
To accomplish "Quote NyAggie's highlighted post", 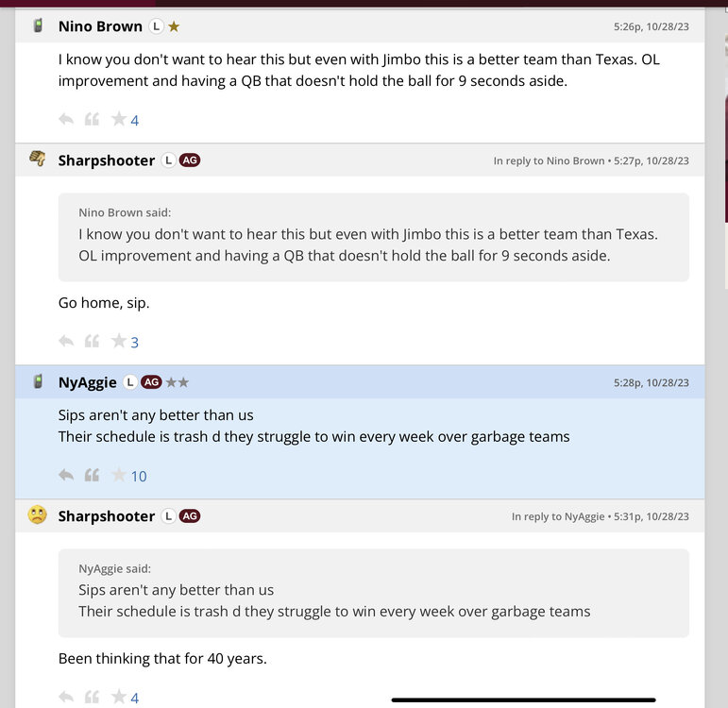I will (x=92, y=475).
